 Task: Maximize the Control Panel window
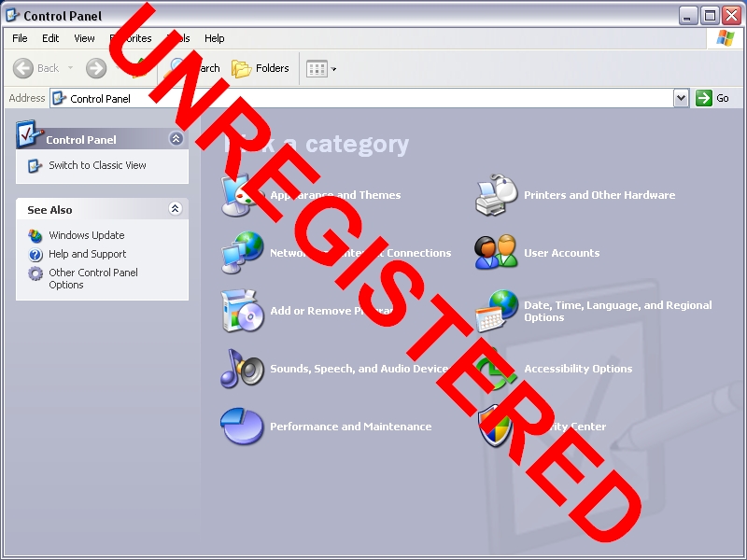[710, 16]
